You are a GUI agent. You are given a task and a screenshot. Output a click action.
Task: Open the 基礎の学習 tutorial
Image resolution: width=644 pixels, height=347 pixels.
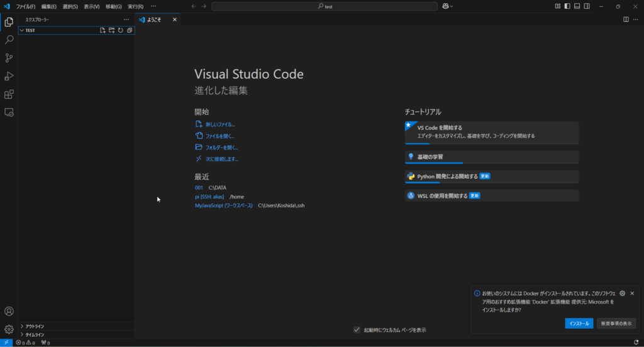pos(492,157)
